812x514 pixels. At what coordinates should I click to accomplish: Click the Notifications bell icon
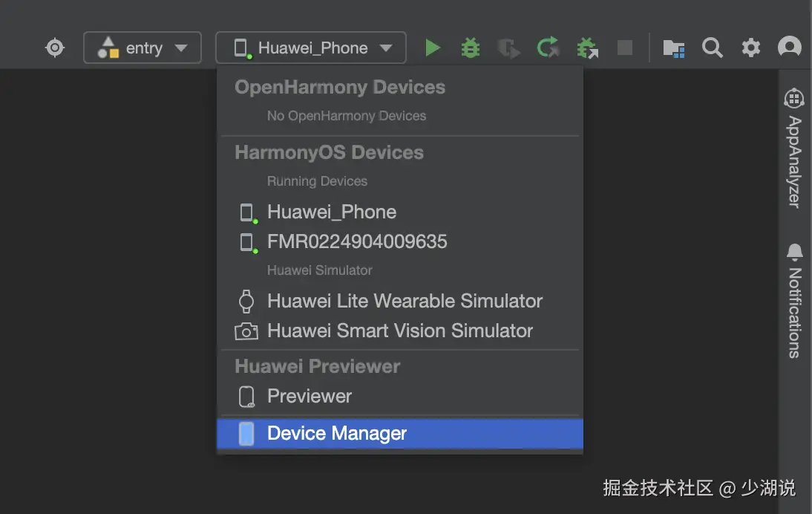794,252
